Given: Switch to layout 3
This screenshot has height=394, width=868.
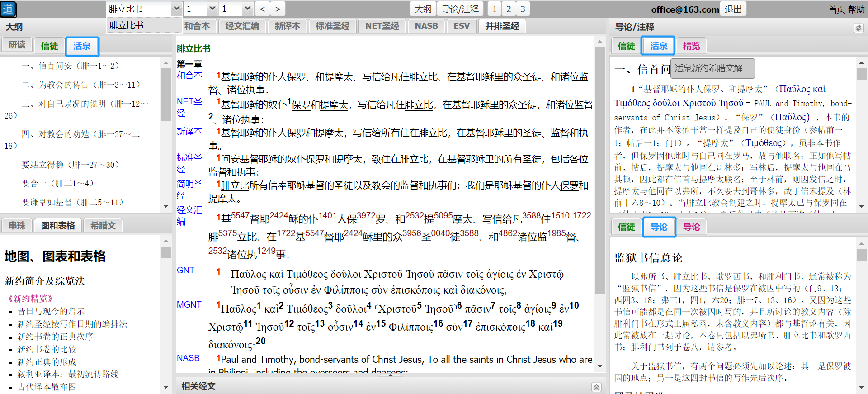Looking at the screenshot, I should 523,9.
